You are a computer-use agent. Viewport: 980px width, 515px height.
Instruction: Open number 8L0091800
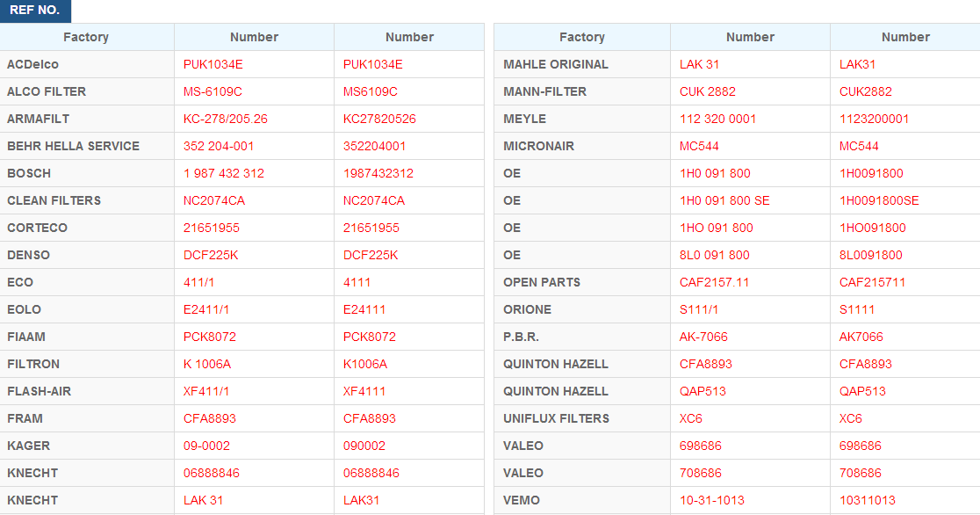[x=870, y=255]
